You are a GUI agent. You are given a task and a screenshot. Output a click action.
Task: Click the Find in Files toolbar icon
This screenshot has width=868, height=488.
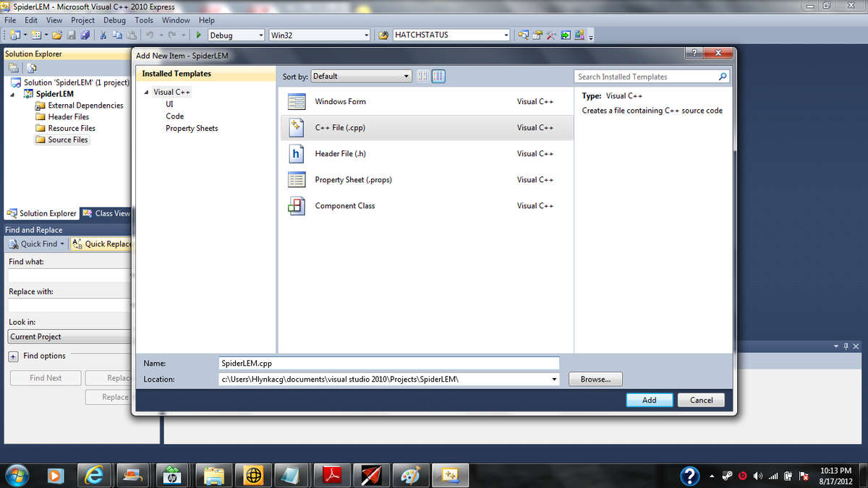(383, 35)
